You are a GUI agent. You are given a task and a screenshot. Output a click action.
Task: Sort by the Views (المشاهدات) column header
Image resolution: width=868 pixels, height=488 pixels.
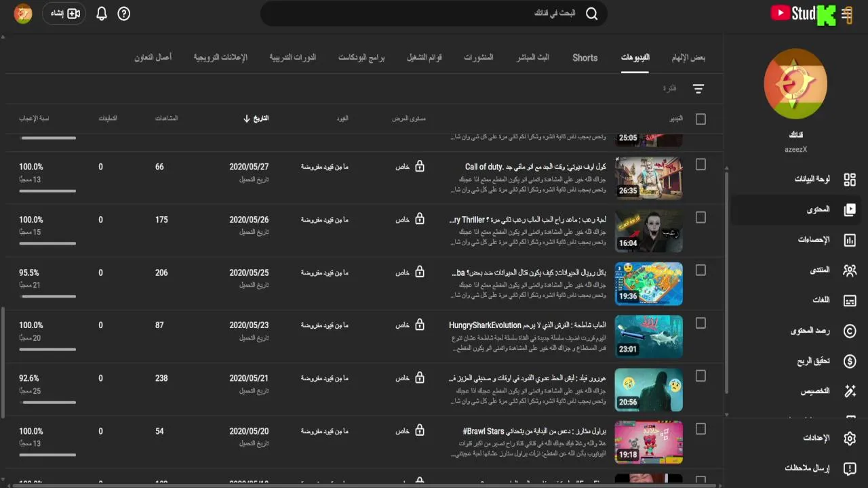(166, 119)
